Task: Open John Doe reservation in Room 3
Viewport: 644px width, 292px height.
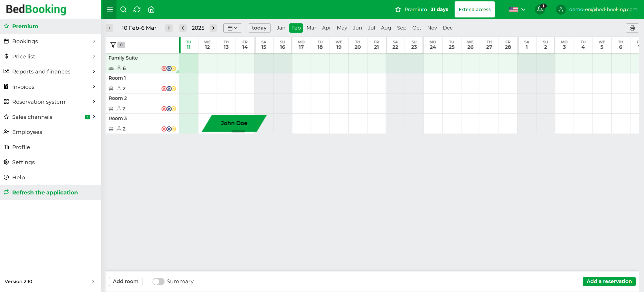Action: 234,123
